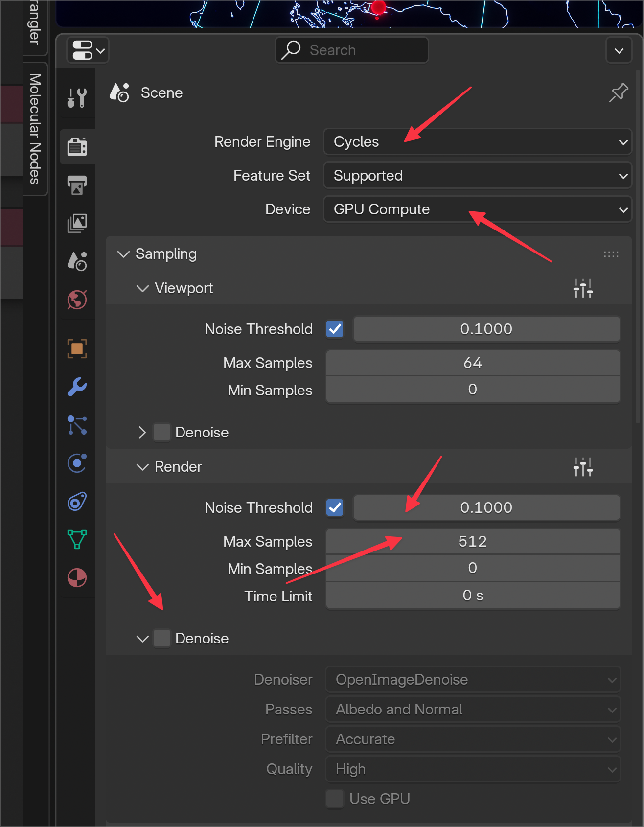Open the Scene properties tab in sidebar
This screenshot has width=644, height=827.
point(77,261)
